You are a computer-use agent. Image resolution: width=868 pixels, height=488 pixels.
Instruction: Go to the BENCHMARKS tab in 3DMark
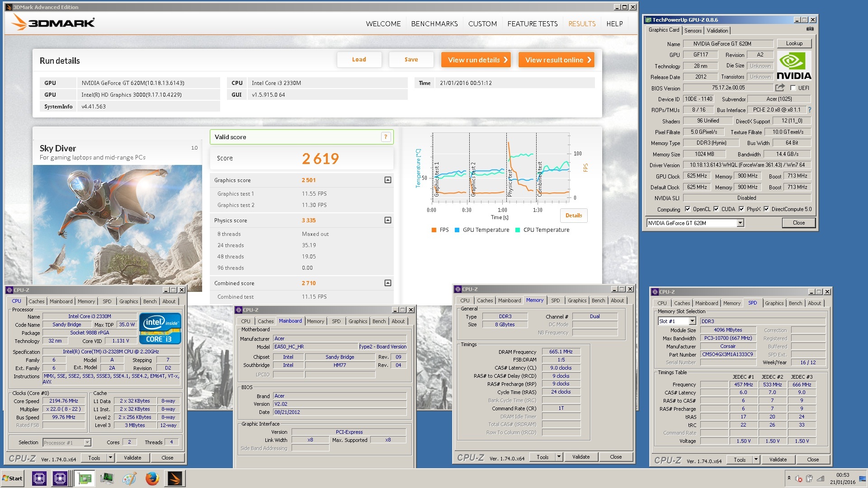[434, 23]
